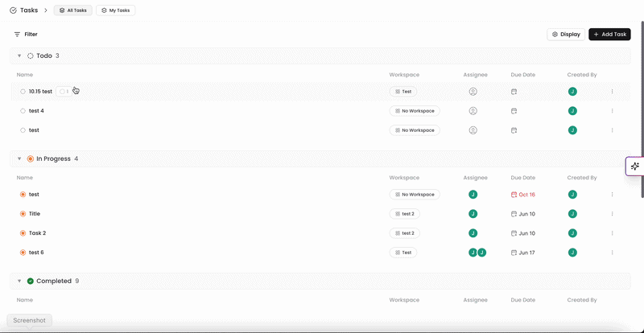Click the assignee avatar of Task 2

click(x=473, y=233)
